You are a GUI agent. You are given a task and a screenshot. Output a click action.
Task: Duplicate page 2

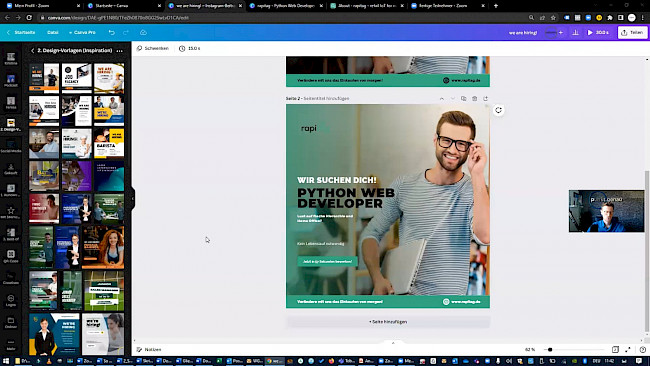click(463, 99)
